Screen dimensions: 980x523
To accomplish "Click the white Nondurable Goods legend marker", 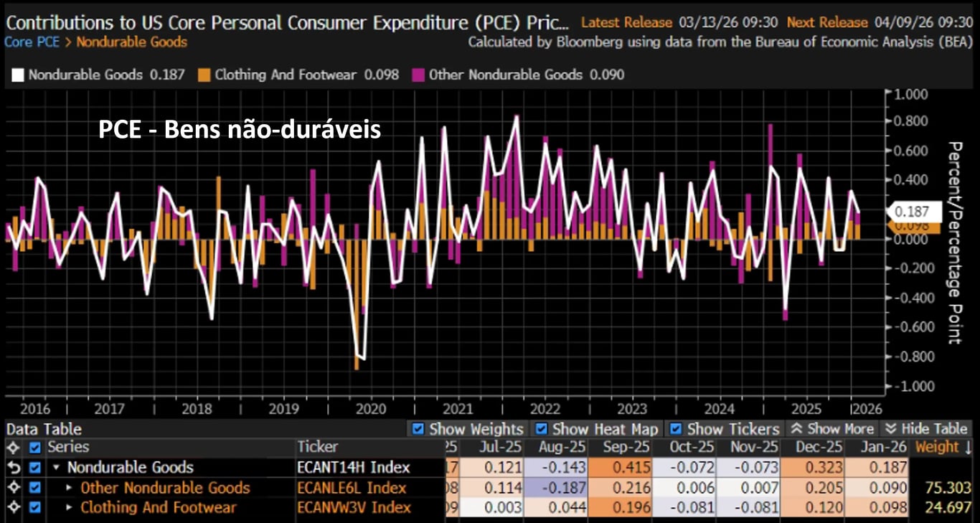I will tap(18, 75).
